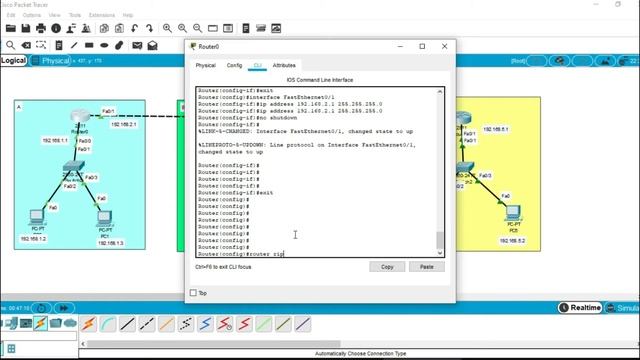
Task: Select the Draw Line tool
Action: pos(74,45)
